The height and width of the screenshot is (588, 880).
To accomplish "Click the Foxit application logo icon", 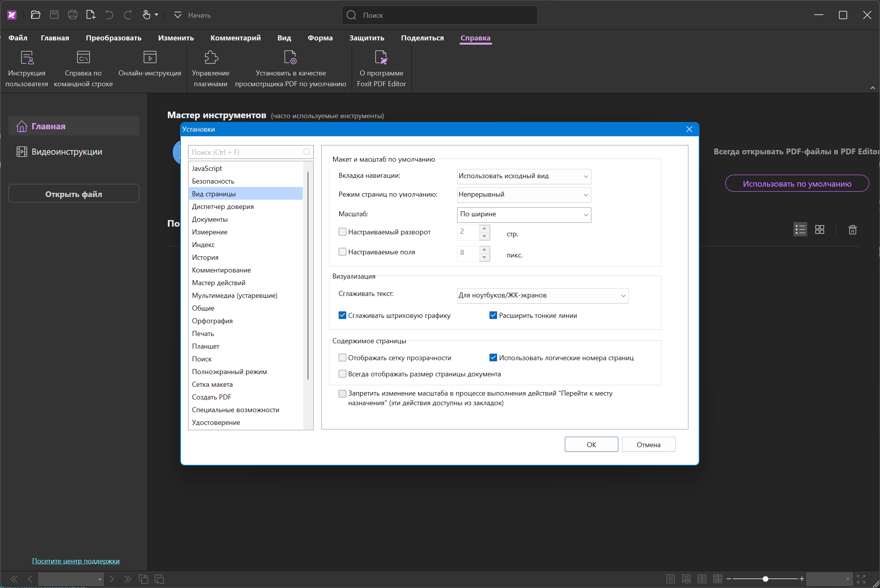I will 12,15.
